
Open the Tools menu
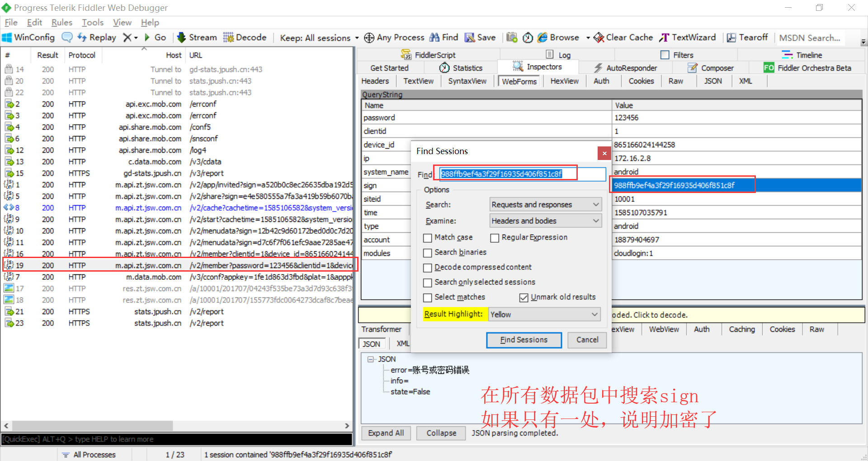click(93, 22)
